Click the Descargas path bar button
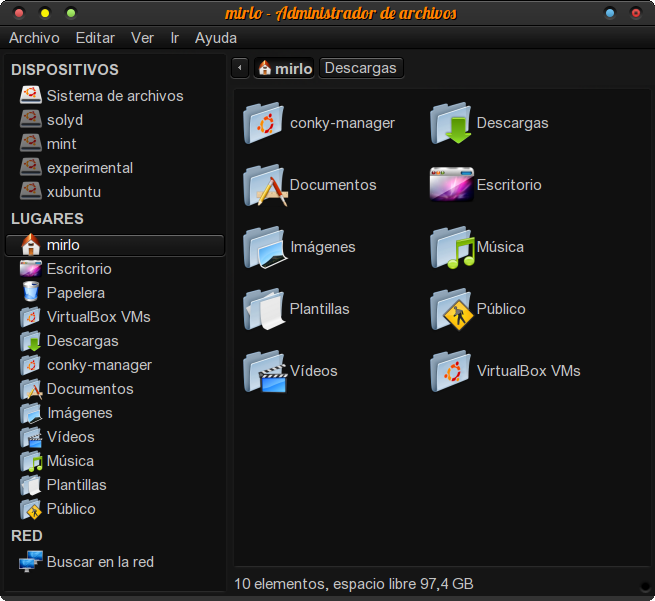Viewport: 655px width, 601px height. 361,68
